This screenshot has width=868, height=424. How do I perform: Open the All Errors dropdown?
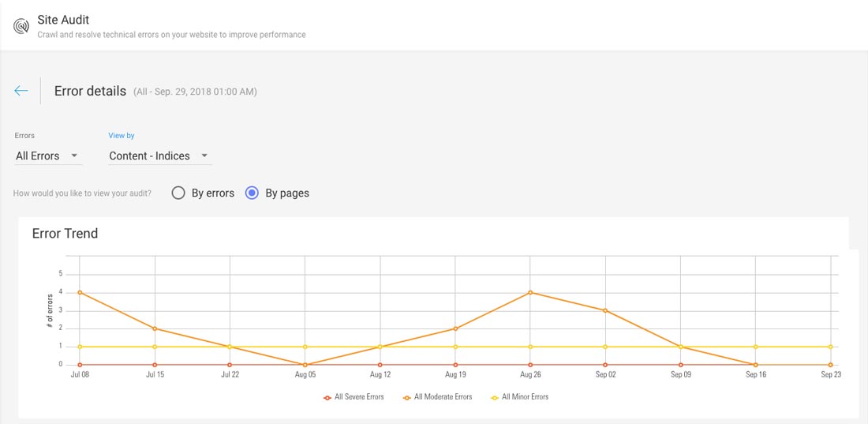[47, 156]
